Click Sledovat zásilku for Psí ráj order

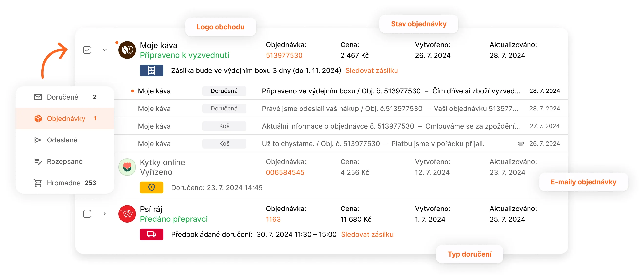(367, 234)
